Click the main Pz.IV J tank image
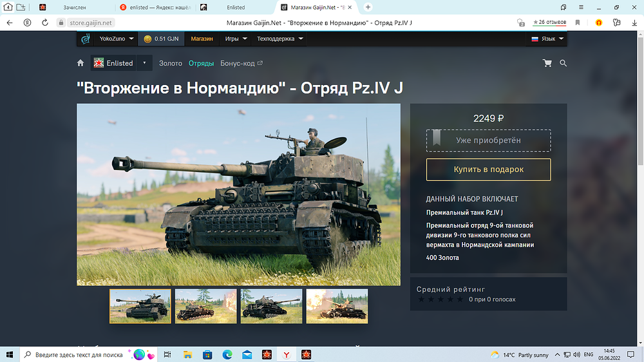The width and height of the screenshot is (644, 362). coord(239,195)
